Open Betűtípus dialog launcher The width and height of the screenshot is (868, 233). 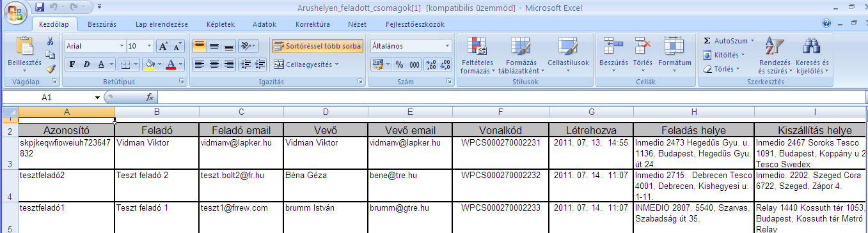pos(182,82)
